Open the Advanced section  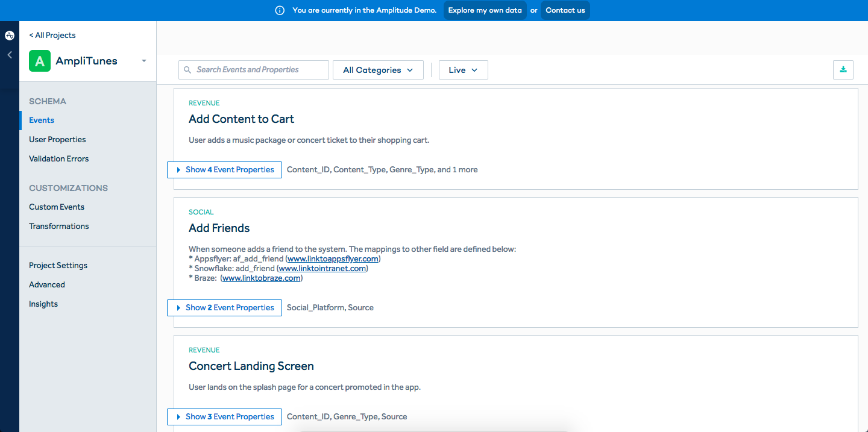pyautogui.click(x=47, y=285)
